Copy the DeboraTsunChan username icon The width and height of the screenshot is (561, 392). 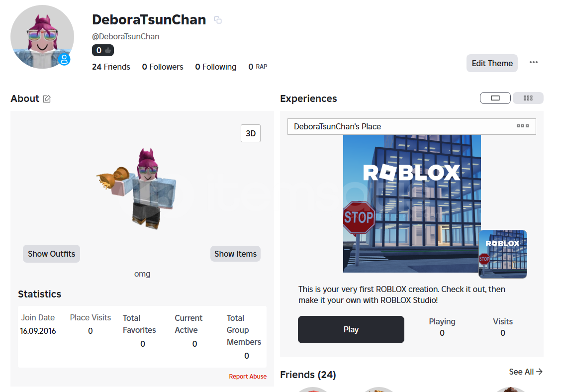(218, 20)
